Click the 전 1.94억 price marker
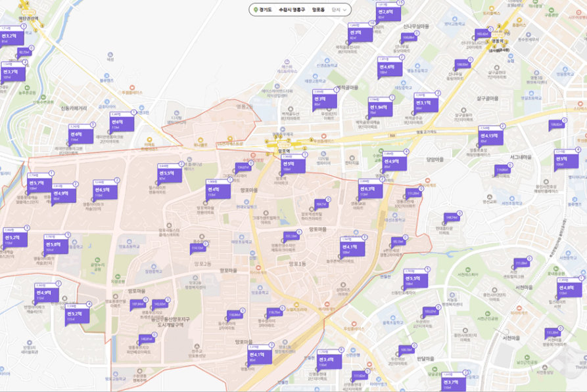 coord(381,108)
